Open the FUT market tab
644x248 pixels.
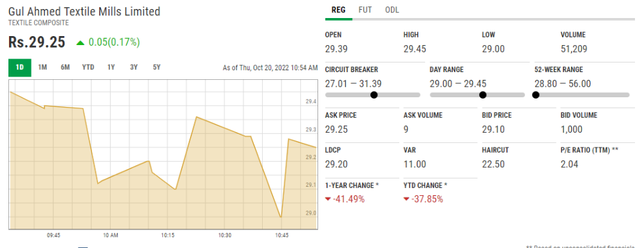[365, 10]
